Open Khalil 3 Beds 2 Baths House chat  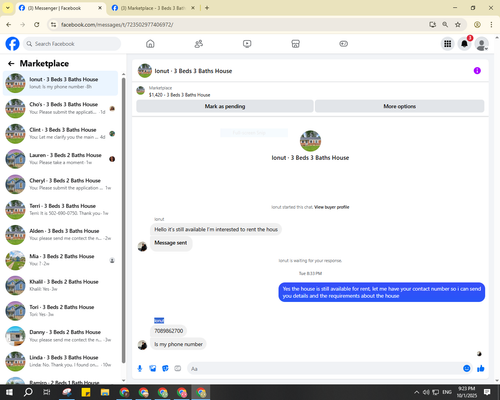point(60,285)
